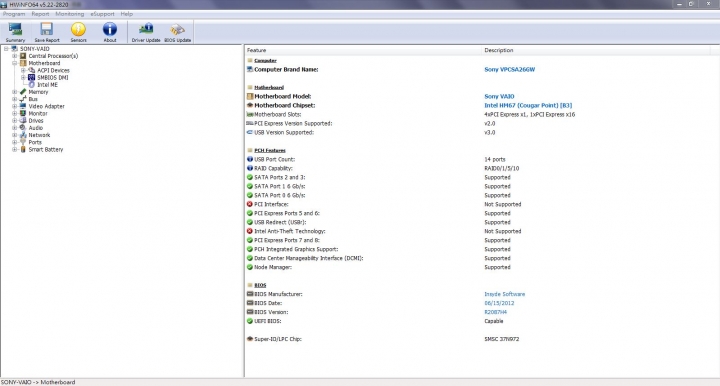Click the Insyde Software manufacturer value
Screen dimensions: 720x386
coord(504,294)
